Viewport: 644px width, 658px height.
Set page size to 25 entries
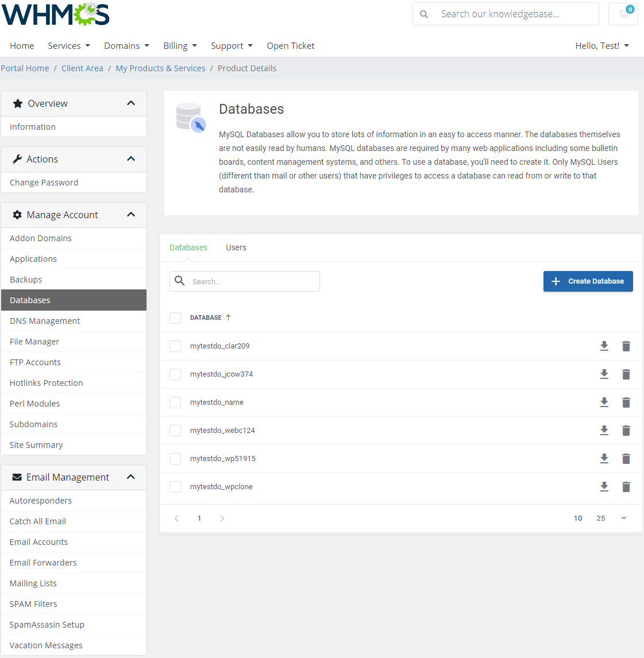[600, 518]
